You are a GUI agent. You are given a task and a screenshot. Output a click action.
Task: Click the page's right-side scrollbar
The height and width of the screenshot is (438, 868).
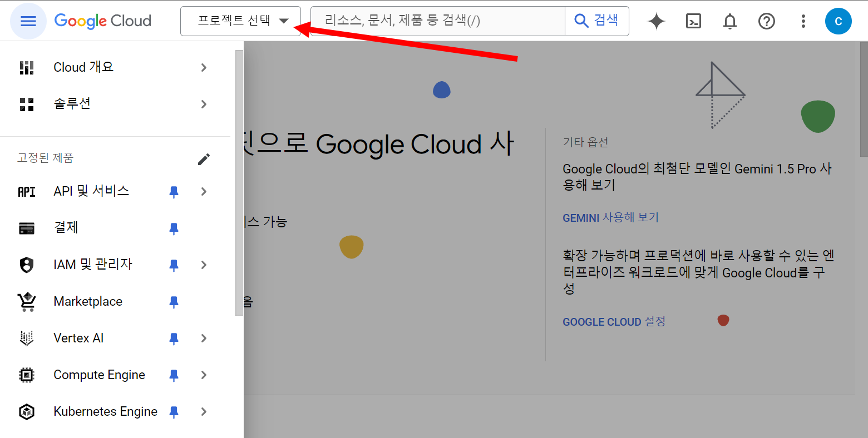tap(864, 98)
